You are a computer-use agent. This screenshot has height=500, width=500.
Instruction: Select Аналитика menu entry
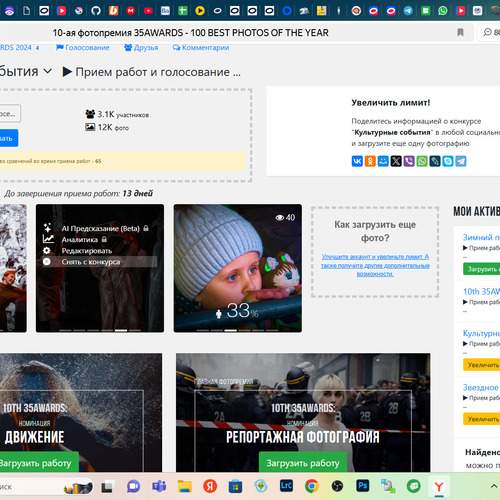80,239
